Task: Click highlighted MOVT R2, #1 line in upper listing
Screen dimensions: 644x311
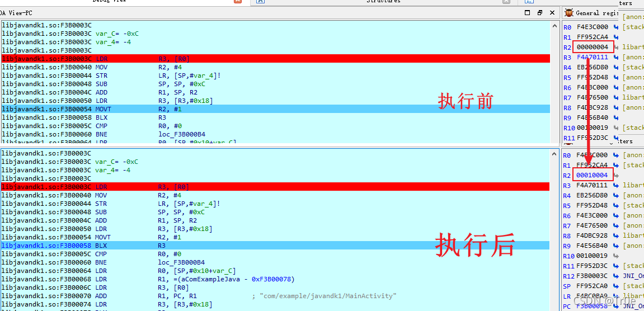Action: pos(275,109)
